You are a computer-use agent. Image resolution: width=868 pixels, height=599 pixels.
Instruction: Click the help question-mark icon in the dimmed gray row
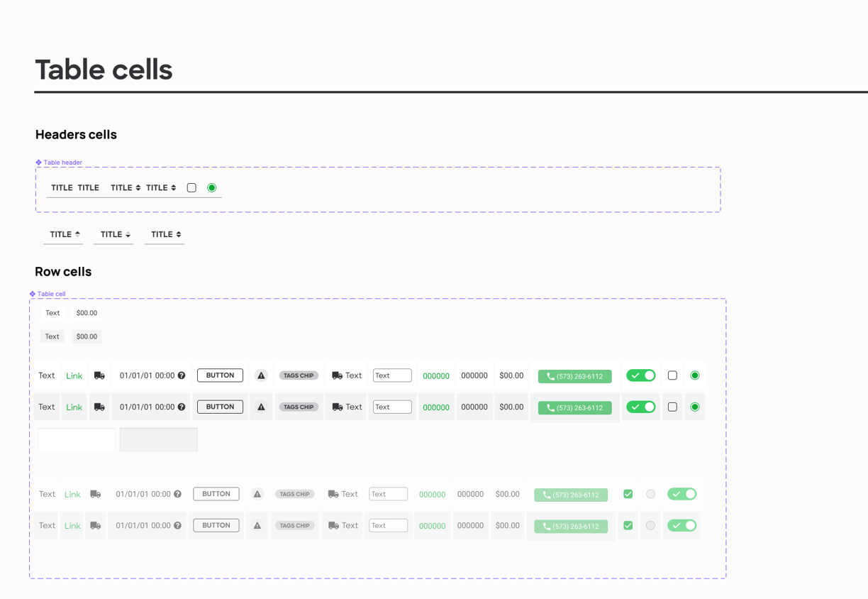point(178,525)
